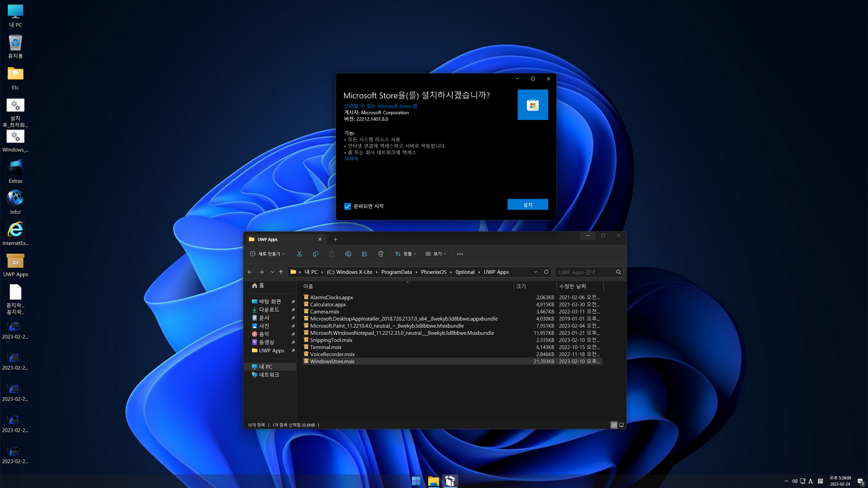Viewport: 868px width, 488px height.
Task: Click (C:) Windows X-Lite in breadcrumb
Action: pyautogui.click(x=349, y=272)
